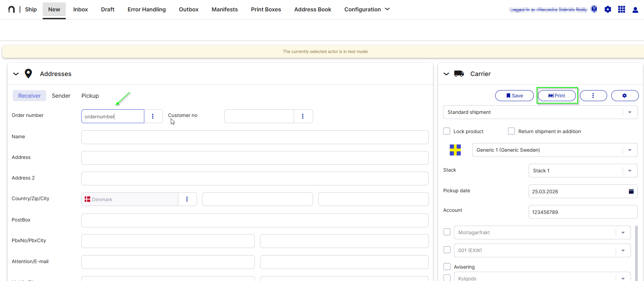The width and height of the screenshot is (644, 281).
Task: Go to the Draft tab
Action: click(x=108, y=9)
